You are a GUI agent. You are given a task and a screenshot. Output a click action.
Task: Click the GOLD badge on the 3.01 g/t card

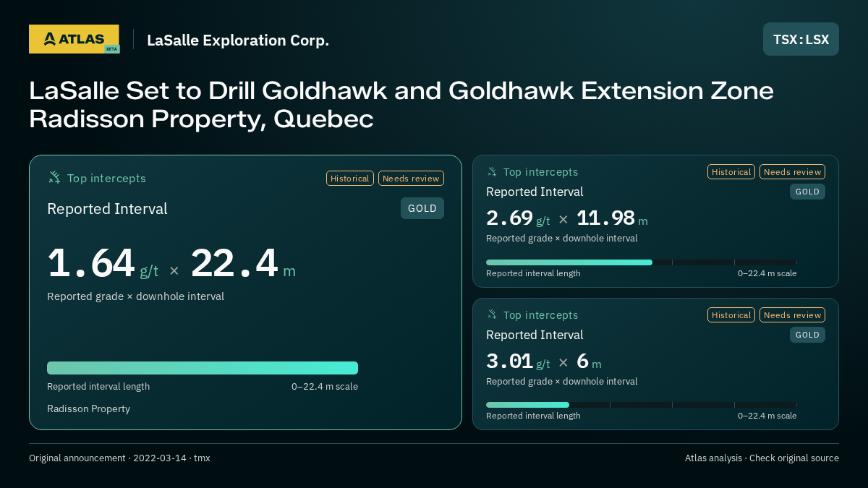[807, 335]
